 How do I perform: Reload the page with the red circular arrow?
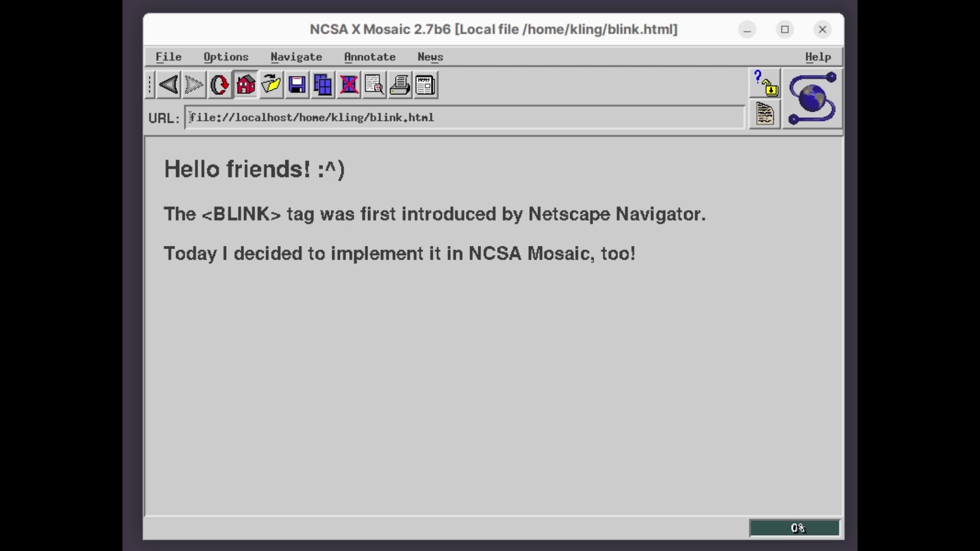point(219,85)
